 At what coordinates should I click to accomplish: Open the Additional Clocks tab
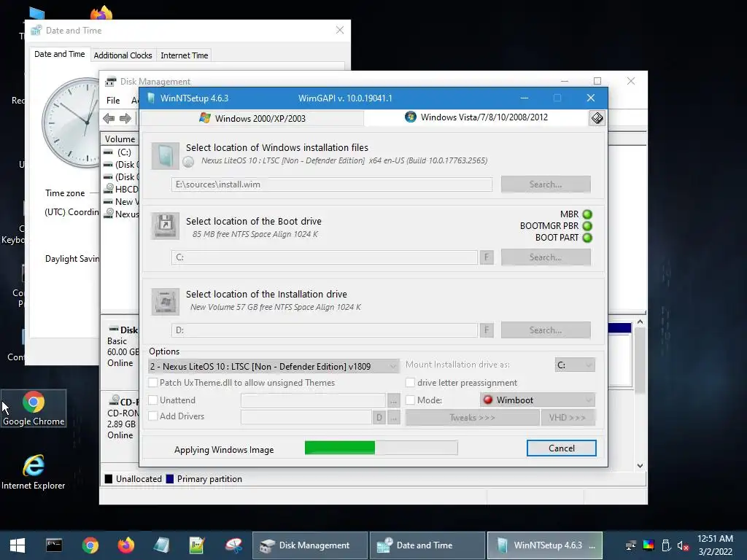pos(123,55)
